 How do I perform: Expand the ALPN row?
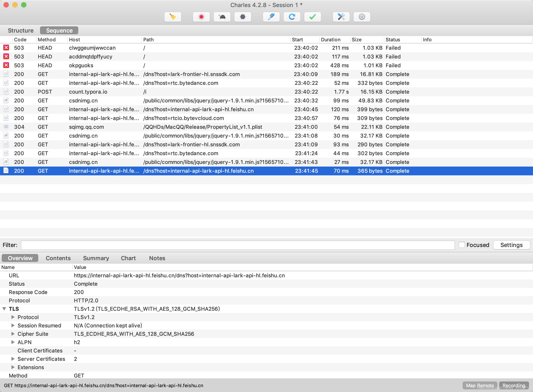[x=13, y=342]
